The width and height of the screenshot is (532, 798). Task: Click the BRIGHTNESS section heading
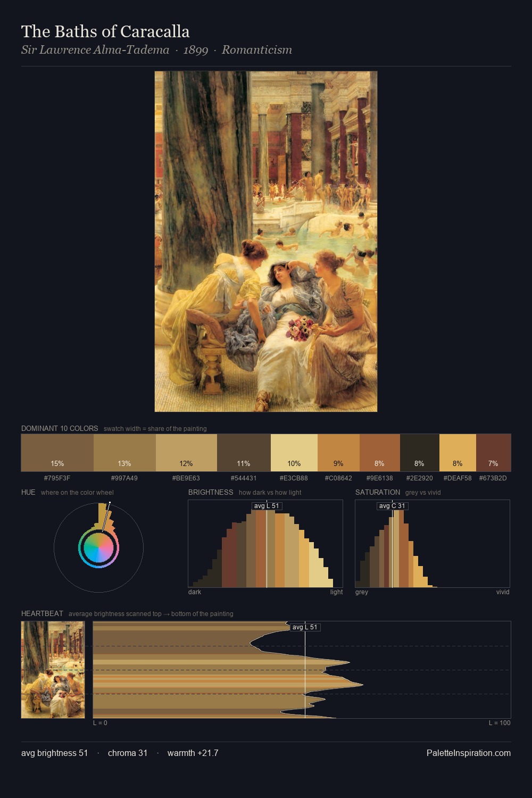(x=211, y=492)
